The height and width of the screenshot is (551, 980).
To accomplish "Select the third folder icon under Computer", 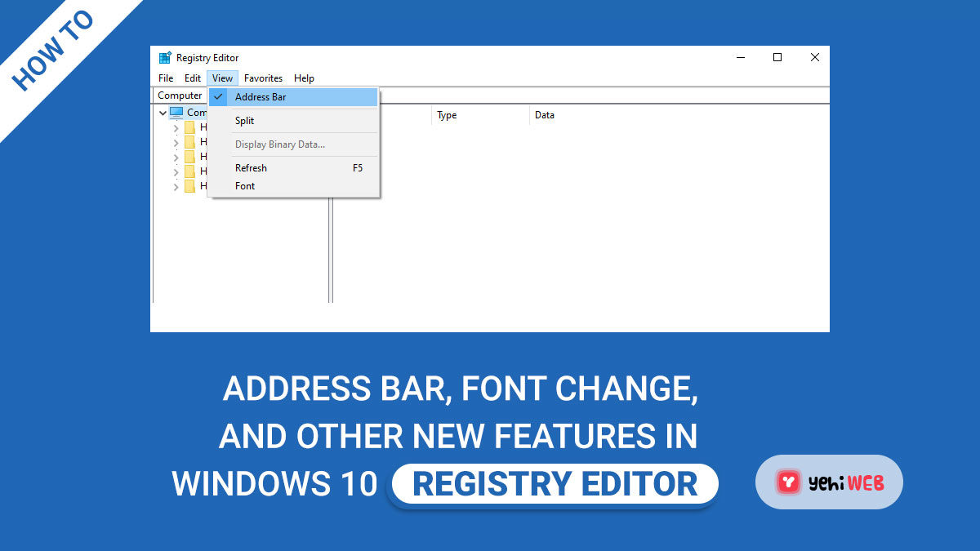I will pyautogui.click(x=189, y=157).
